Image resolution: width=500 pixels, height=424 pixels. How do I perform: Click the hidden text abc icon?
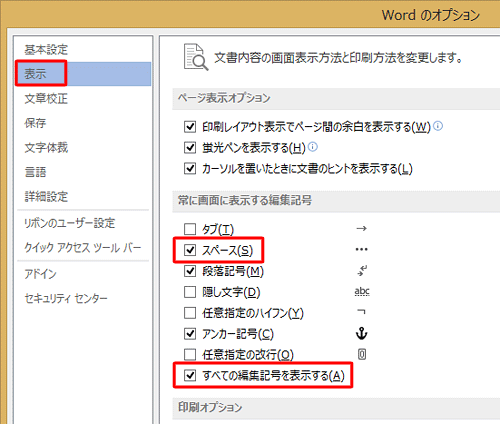[x=362, y=292]
